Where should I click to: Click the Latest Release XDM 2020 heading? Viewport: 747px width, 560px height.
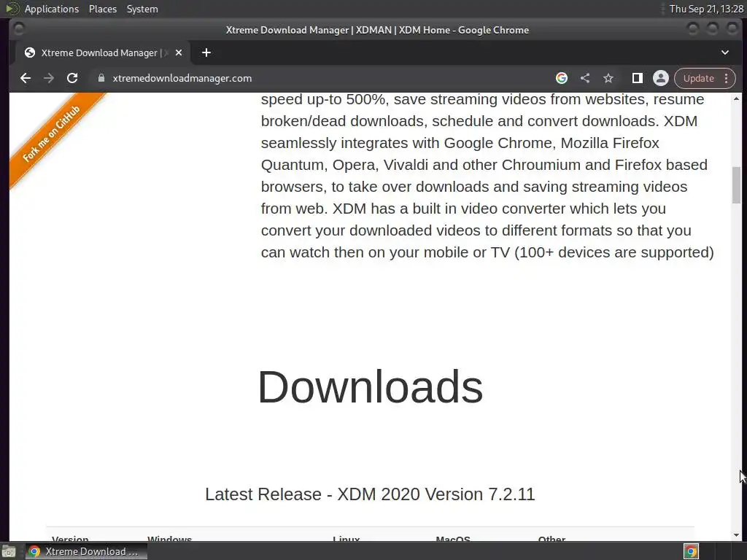click(370, 494)
